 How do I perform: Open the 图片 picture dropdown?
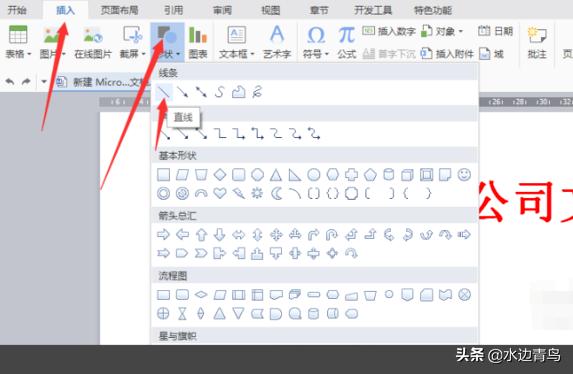click(x=53, y=42)
